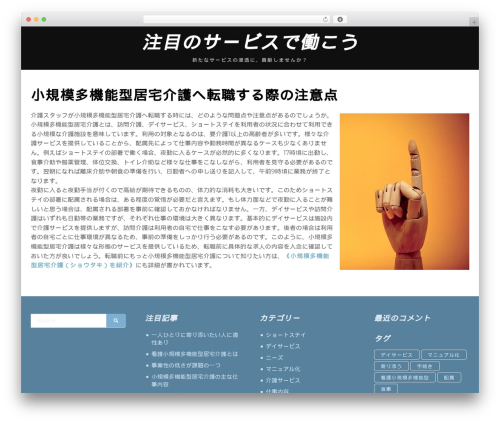Select 介護サービス category
Image resolution: width=500 pixels, height=423 pixels.
(x=283, y=380)
